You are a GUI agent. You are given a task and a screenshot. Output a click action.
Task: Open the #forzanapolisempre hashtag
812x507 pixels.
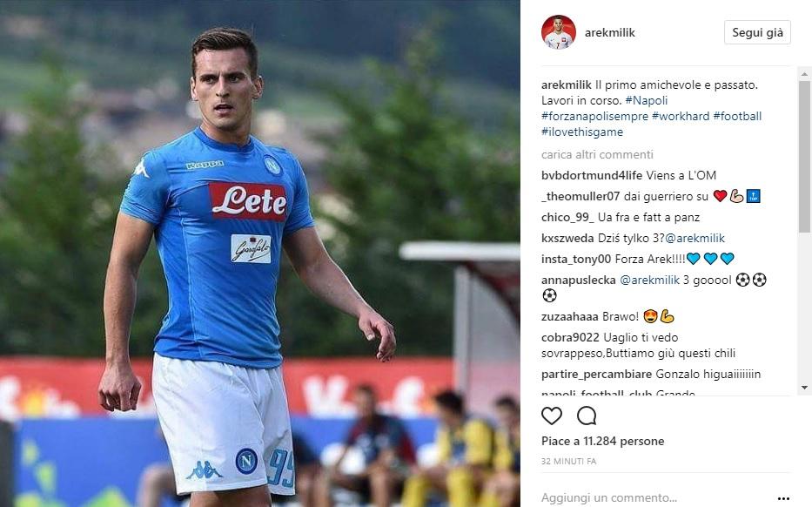(594, 116)
